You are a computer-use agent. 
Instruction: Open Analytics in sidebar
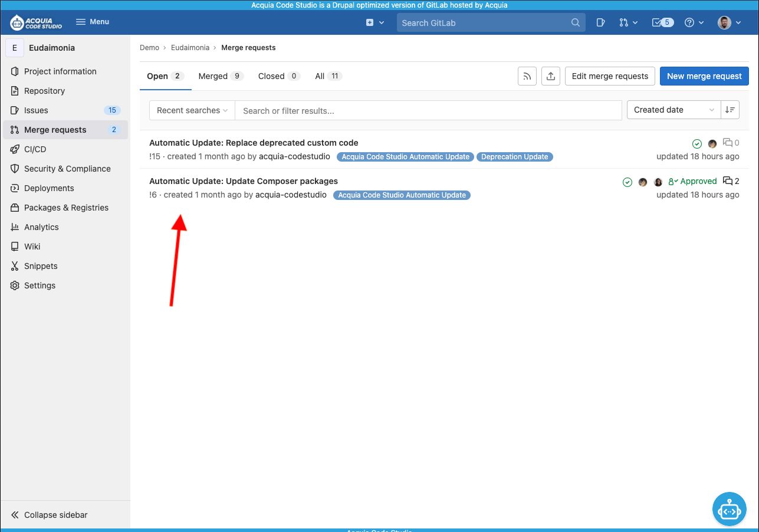coord(65,227)
